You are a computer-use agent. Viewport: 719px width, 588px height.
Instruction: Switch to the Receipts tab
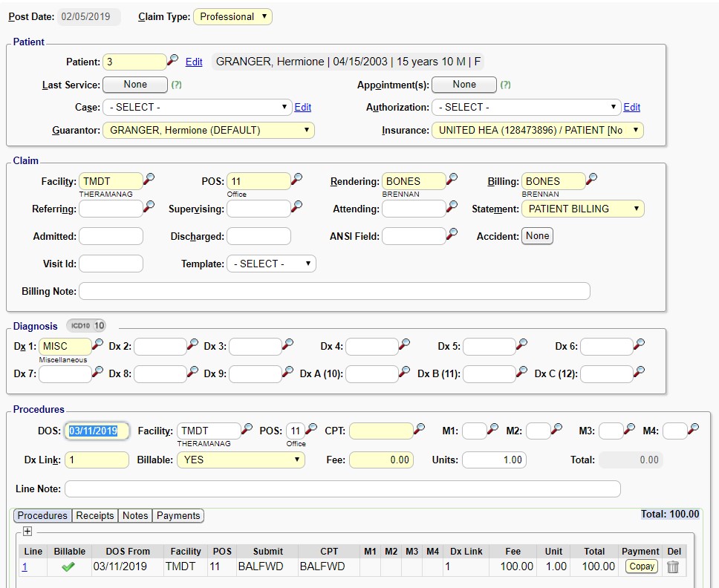pyautogui.click(x=94, y=515)
